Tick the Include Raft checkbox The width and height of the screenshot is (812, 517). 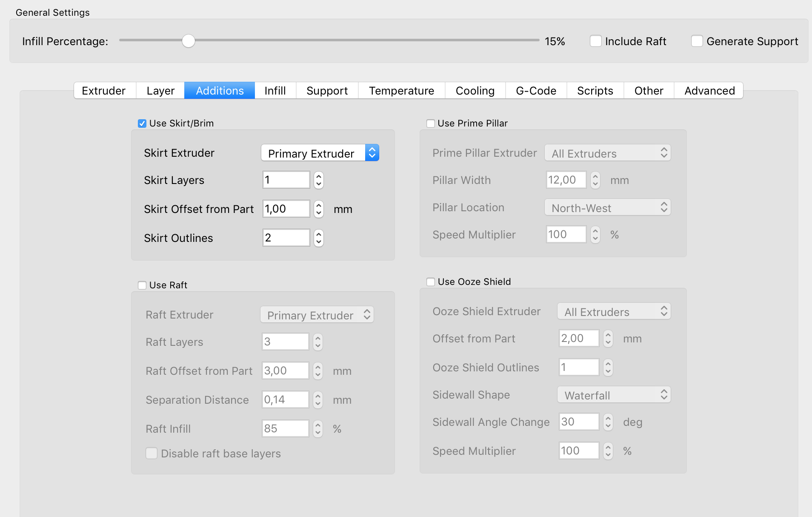pos(595,41)
